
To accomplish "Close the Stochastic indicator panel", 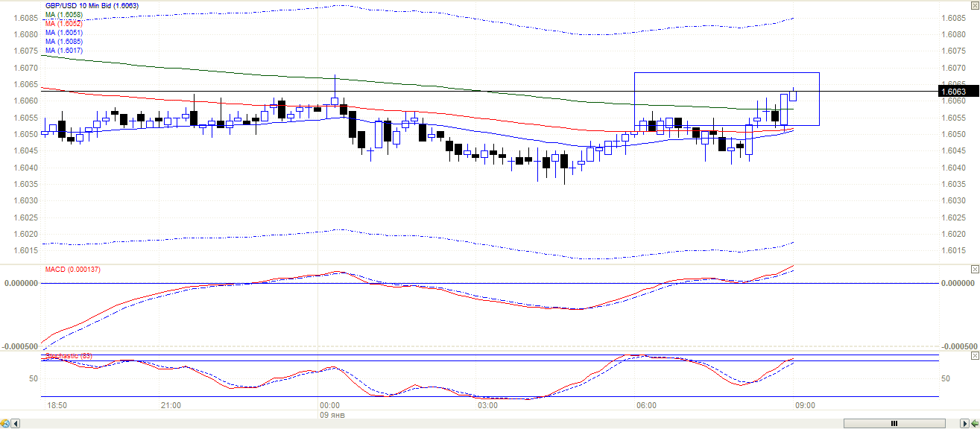I will [974, 355].
